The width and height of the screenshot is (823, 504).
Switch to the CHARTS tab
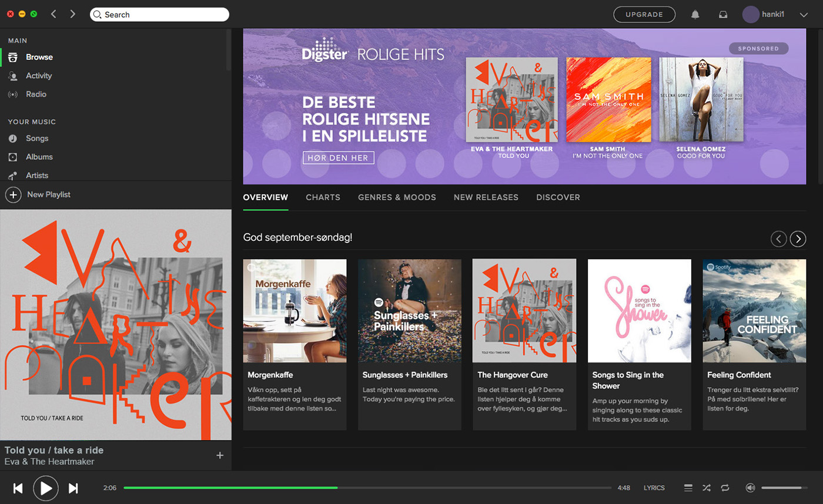[323, 197]
